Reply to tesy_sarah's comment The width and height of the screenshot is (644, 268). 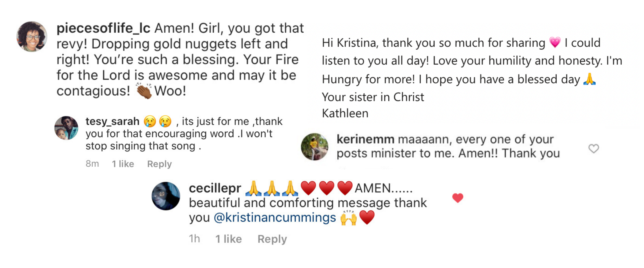pyautogui.click(x=159, y=164)
